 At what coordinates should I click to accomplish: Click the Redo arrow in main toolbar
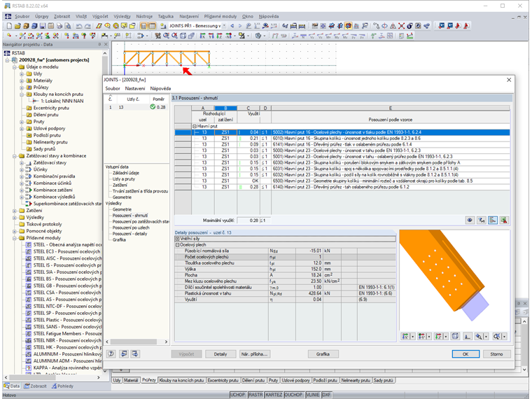click(87, 26)
